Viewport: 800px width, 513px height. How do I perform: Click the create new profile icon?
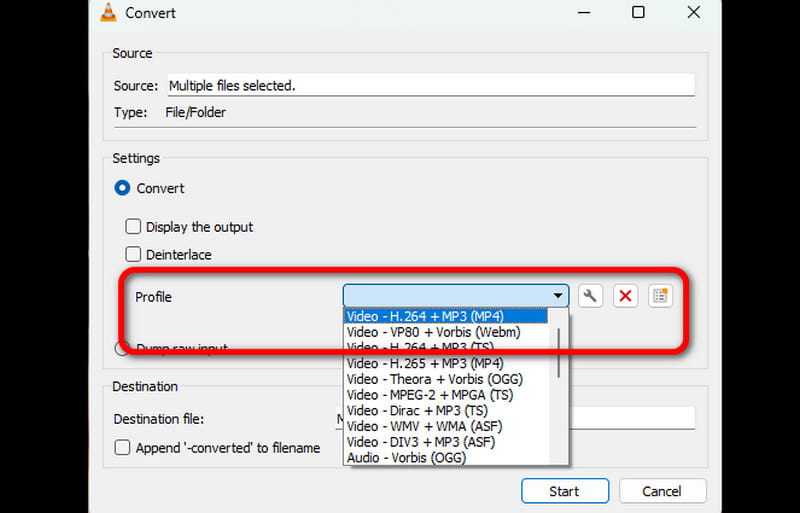tap(659, 296)
